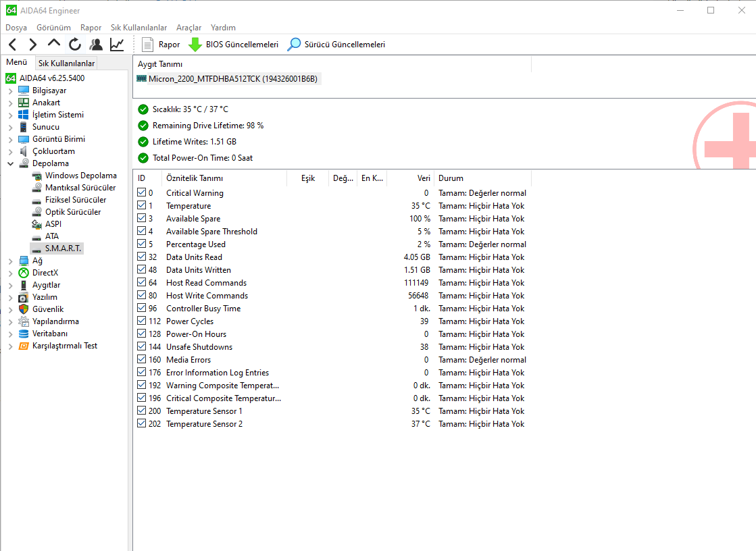The image size is (756, 551).
Task: Open the ASPI item
Action: (47, 224)
